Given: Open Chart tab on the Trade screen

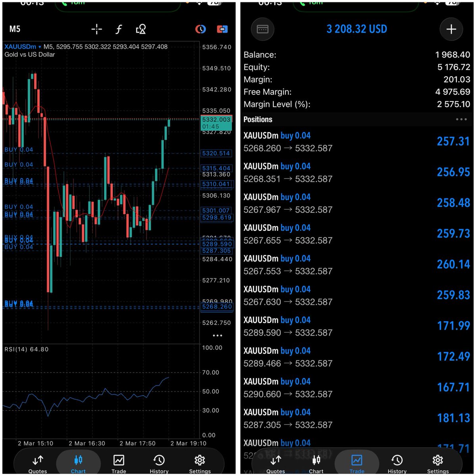Looking at the screenshot, I should coord(316,464).
